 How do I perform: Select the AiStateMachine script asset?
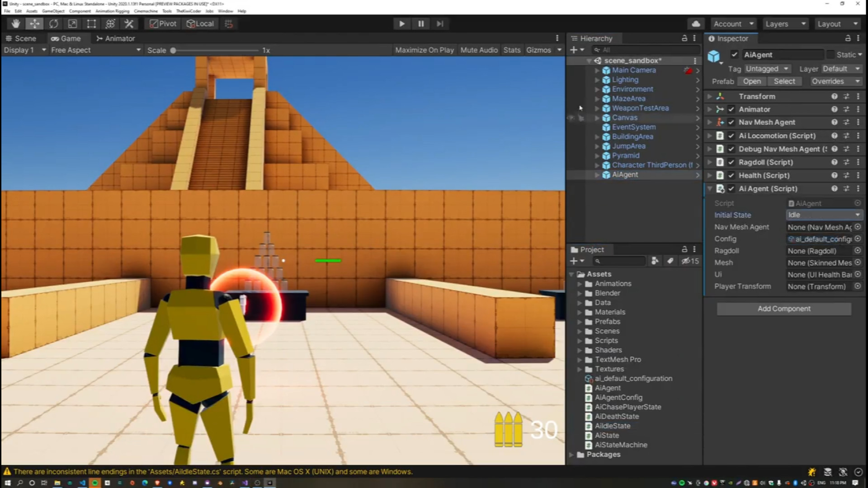point(621,445)
